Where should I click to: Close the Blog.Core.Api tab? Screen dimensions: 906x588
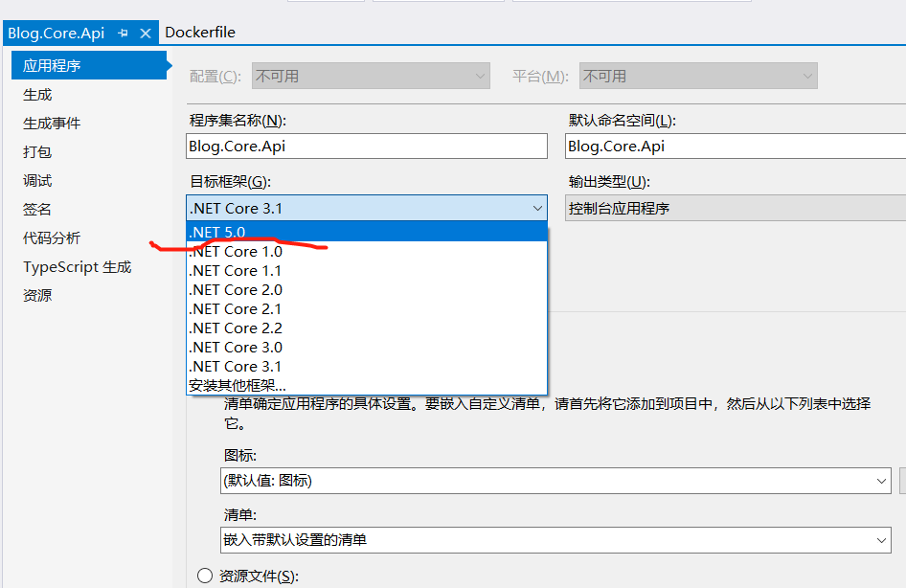146,34
